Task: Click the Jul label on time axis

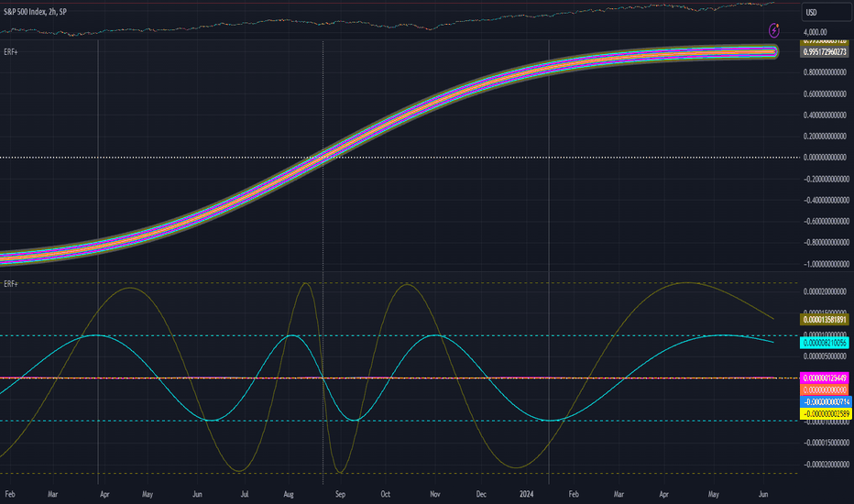Action: (245, 494)
